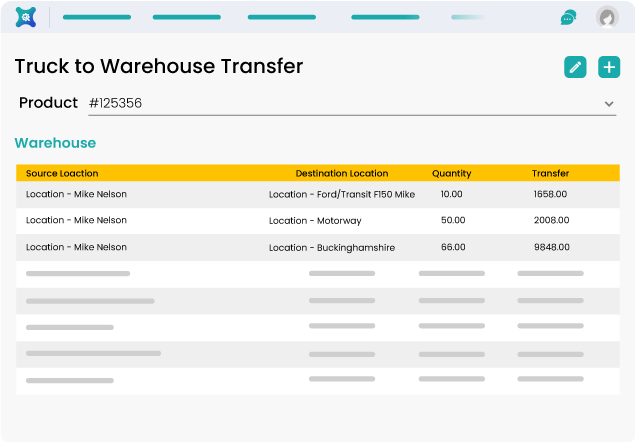Click the Transfer column header

(x=550, y=173)
